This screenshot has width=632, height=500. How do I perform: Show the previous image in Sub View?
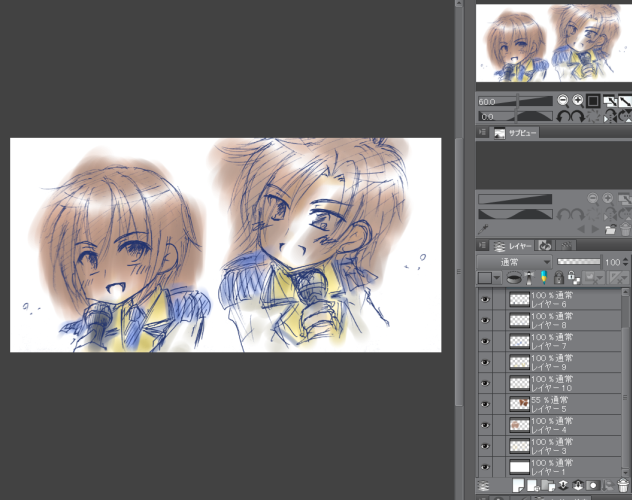click(581, 229)
